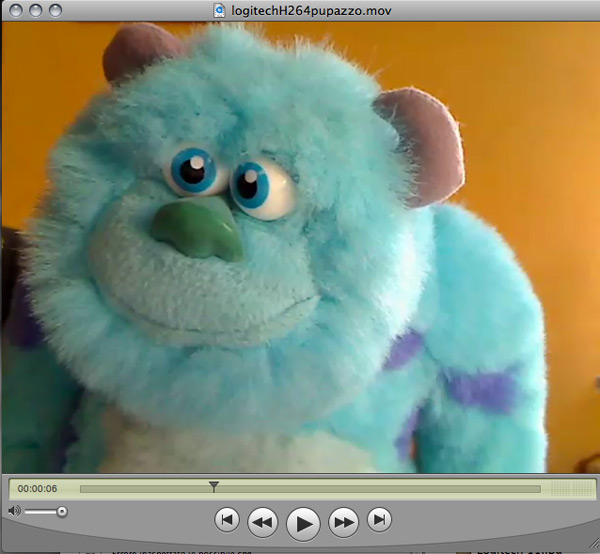Image resolution: width=600 pixels, height=554 pixels.
Task: Click the window resize grip corner
Action: 594,543
